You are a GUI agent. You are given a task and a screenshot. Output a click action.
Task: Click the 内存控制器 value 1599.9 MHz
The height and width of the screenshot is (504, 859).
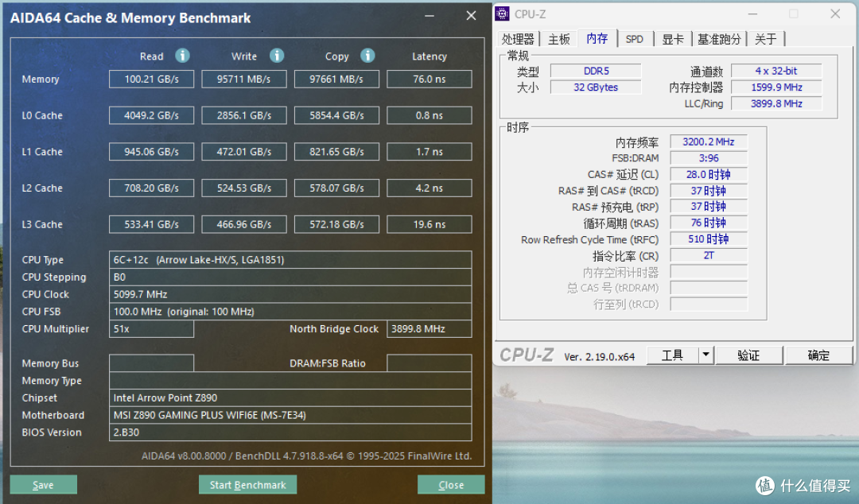(x=776, y=87)
